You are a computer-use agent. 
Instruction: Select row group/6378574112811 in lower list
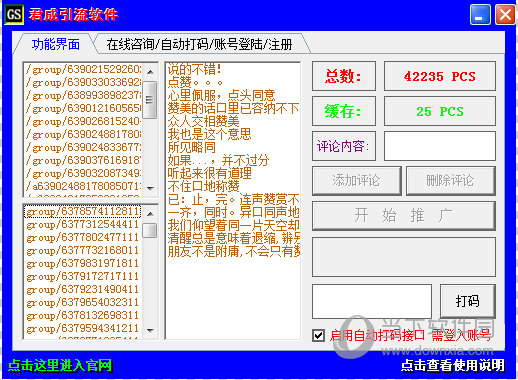click(83, 212)
